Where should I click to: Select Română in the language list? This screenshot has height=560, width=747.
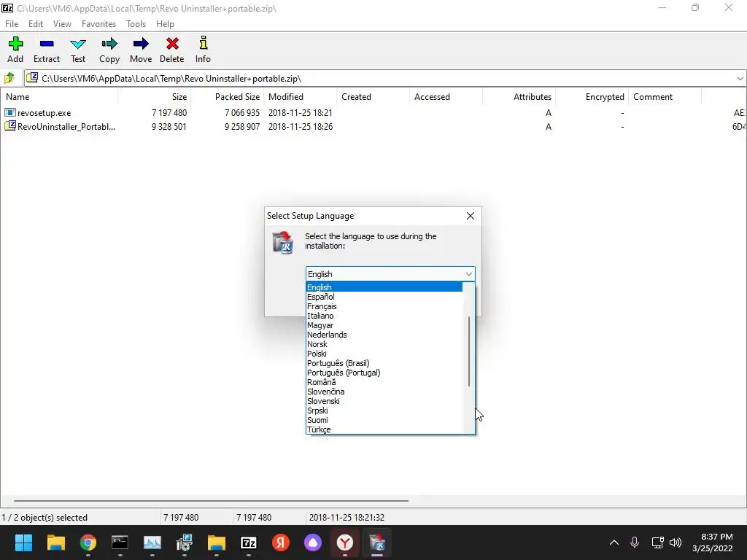[384, 382]
